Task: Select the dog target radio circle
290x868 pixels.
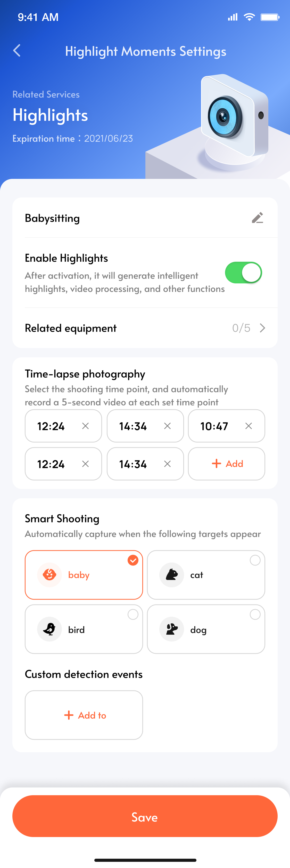Action: tap(255, 615)
